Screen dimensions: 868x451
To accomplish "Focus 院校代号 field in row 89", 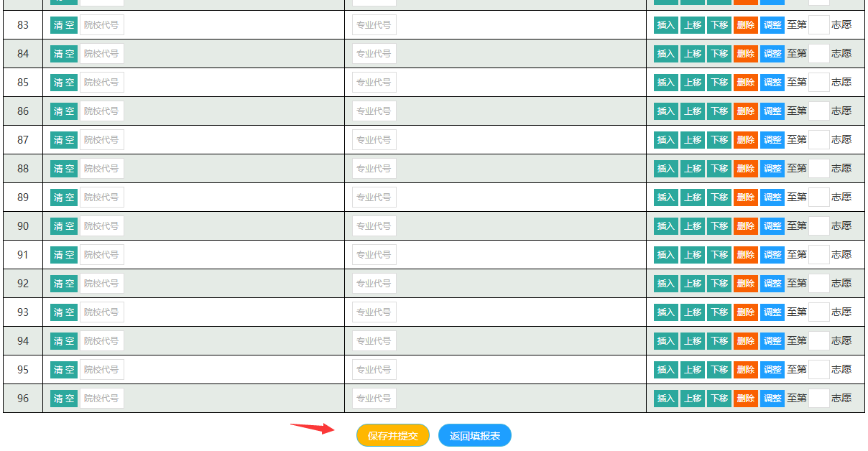I will (102, 197).
